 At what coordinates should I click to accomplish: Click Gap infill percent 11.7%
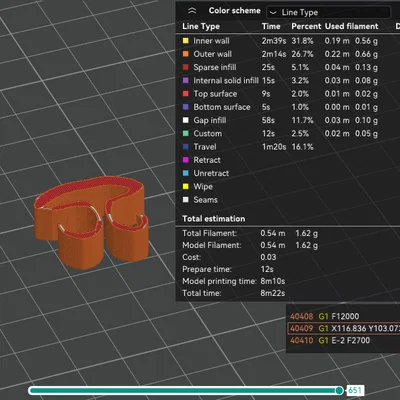pos(302,120)
